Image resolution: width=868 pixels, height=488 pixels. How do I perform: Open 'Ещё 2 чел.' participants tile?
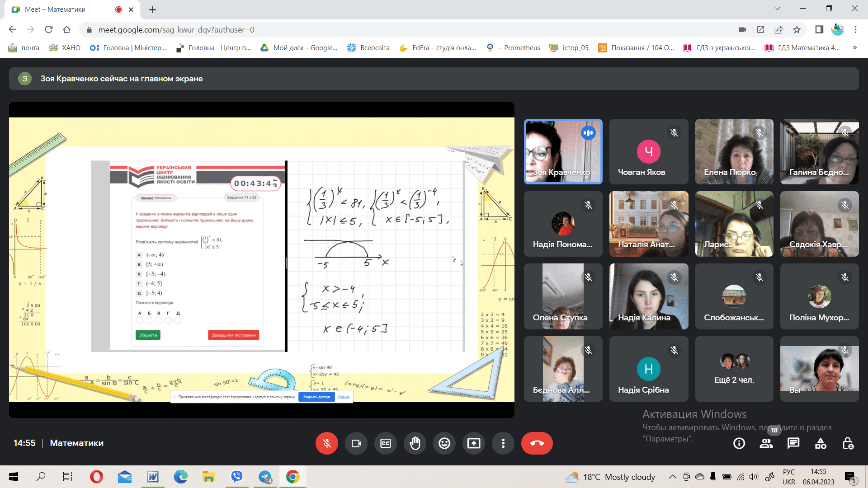click(x=734, y=368)
